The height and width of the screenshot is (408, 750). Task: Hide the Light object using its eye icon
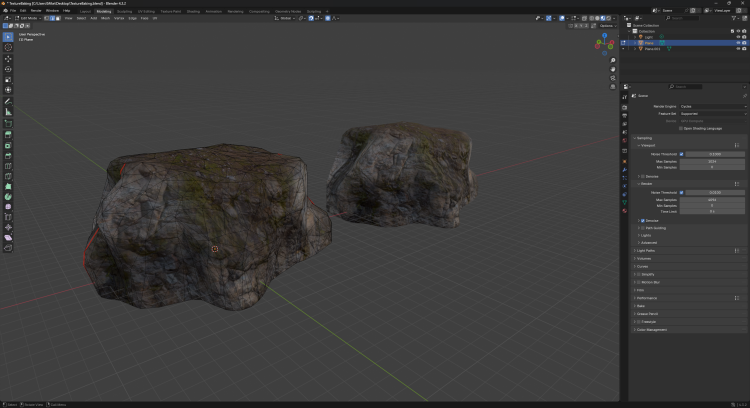(x=739, y=37)
